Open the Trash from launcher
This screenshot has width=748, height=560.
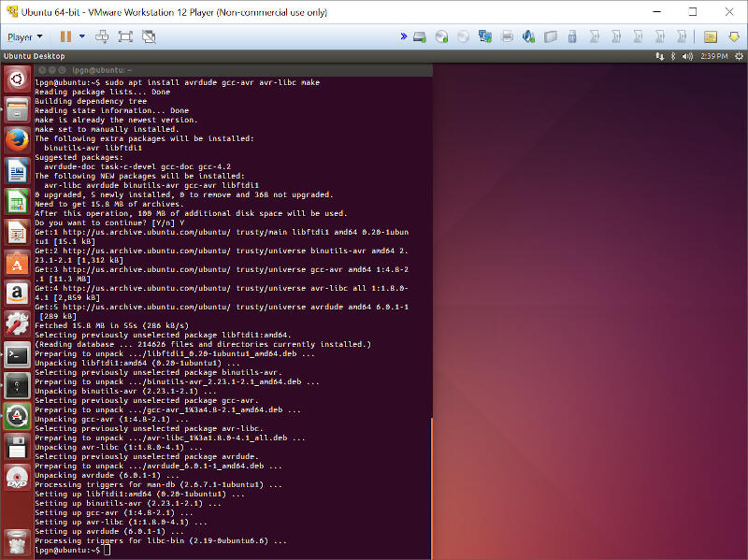point(17,542)
